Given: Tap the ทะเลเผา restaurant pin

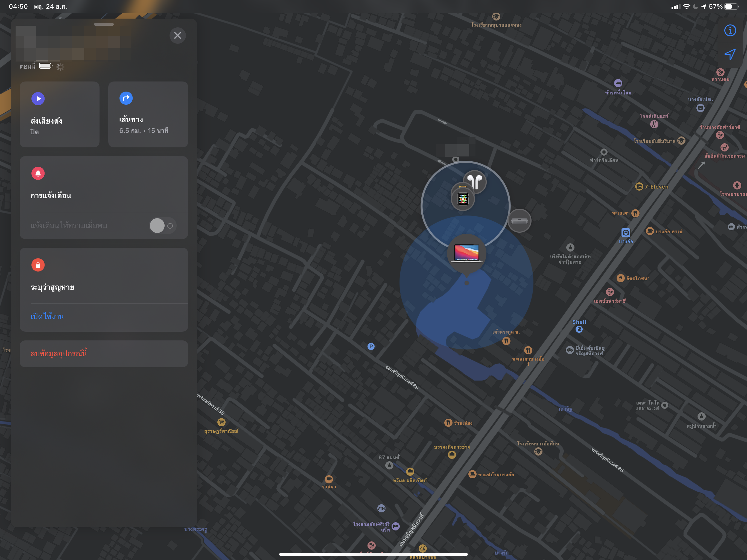Looking at the screenshot, I should [635, 213].
